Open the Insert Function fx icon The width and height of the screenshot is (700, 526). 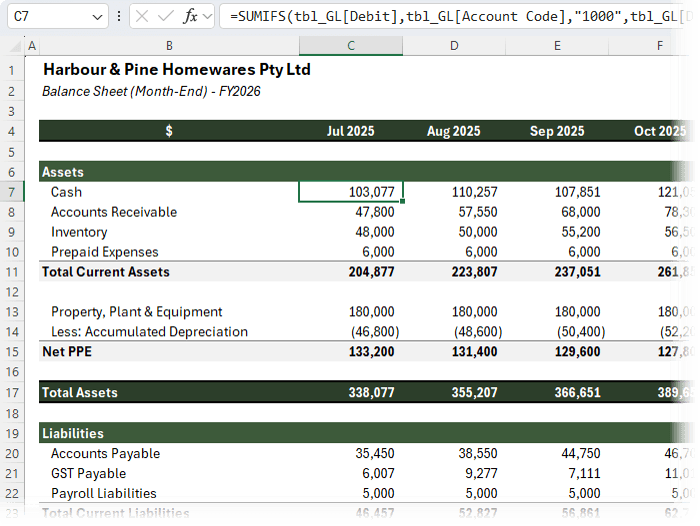point(190,17)
